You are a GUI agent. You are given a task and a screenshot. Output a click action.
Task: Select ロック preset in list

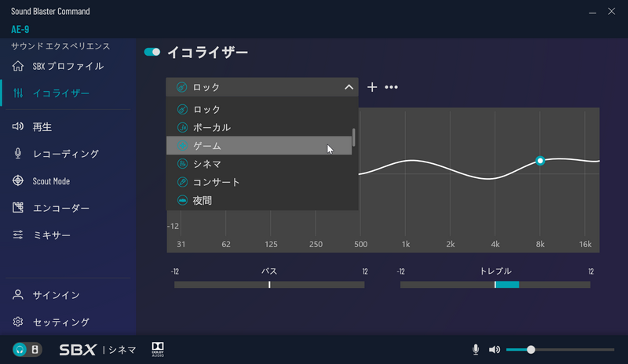point(259,109)
